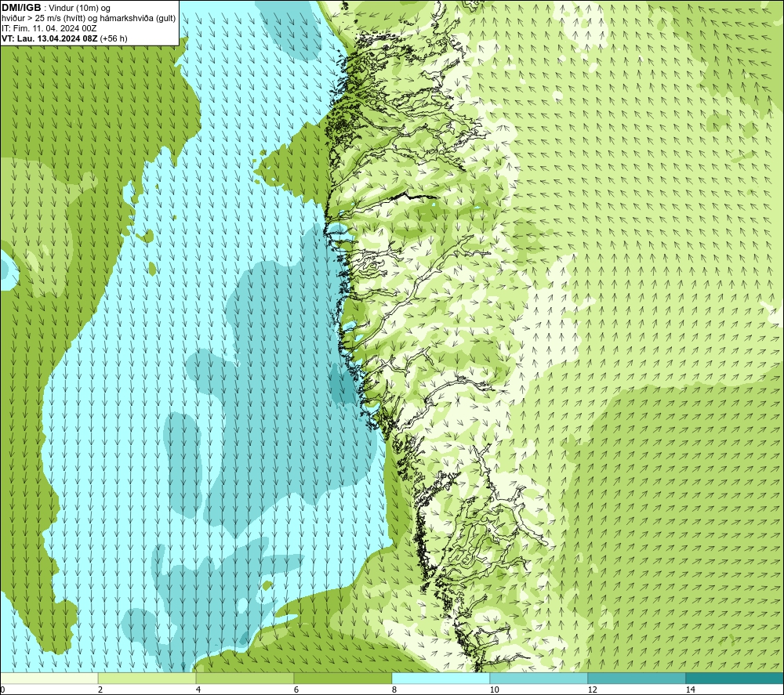Select the 4–6 green legend swatch
The height and width of the screenshot is (695, 784).
click(x=245, y=678)
